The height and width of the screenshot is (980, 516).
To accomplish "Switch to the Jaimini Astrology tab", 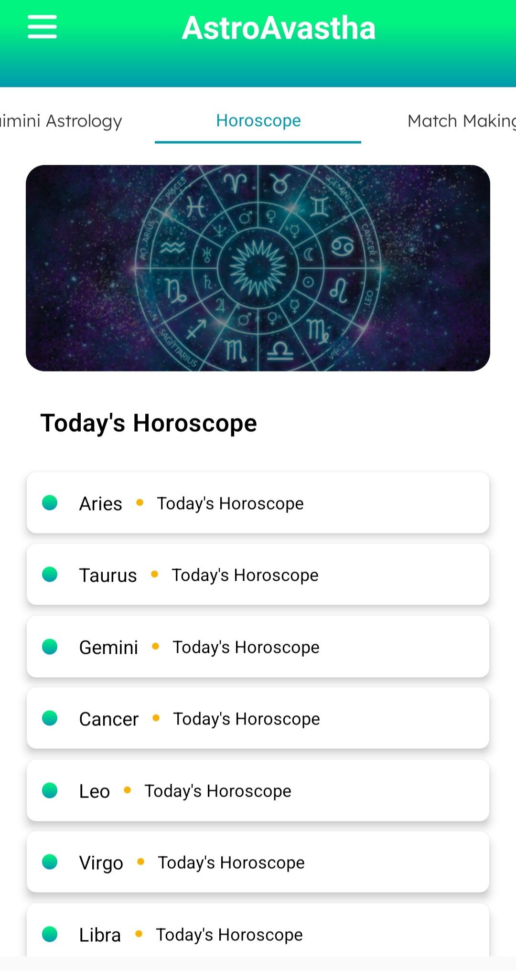I will [61, 121].
